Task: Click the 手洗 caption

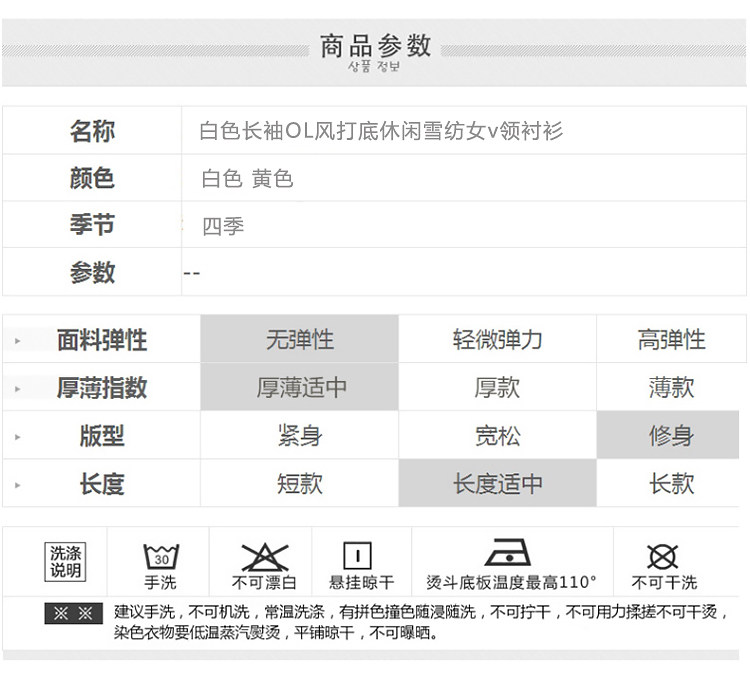Action: pyautogui.click(x=161, y=582)
